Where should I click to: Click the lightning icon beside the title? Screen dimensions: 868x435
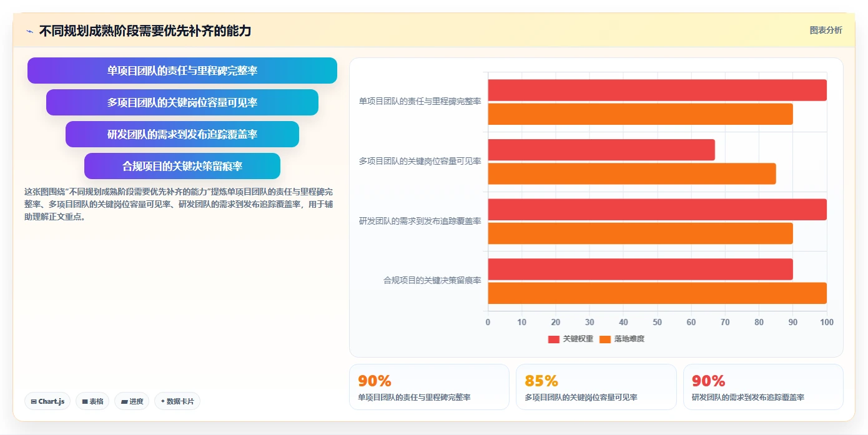coord(29,31)
